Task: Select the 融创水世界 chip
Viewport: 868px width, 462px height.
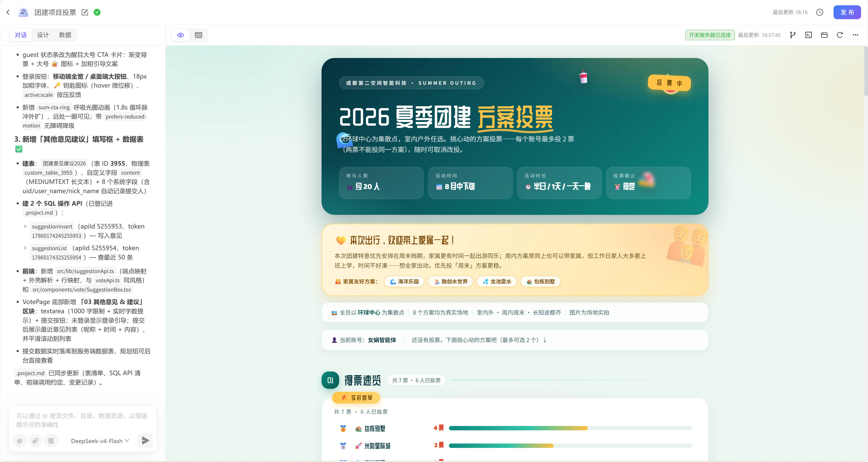Action: pyautogui.click(x=450, y=282)
